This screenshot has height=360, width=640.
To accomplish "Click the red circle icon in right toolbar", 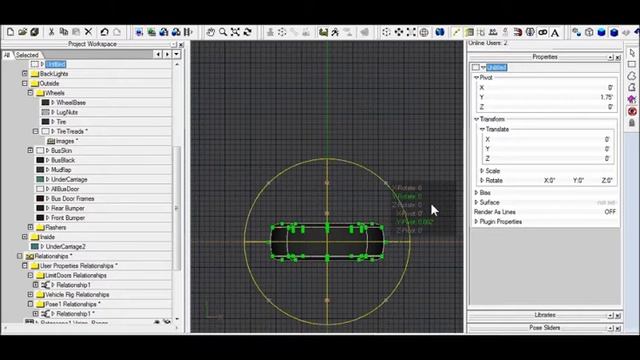I will 632,111.
